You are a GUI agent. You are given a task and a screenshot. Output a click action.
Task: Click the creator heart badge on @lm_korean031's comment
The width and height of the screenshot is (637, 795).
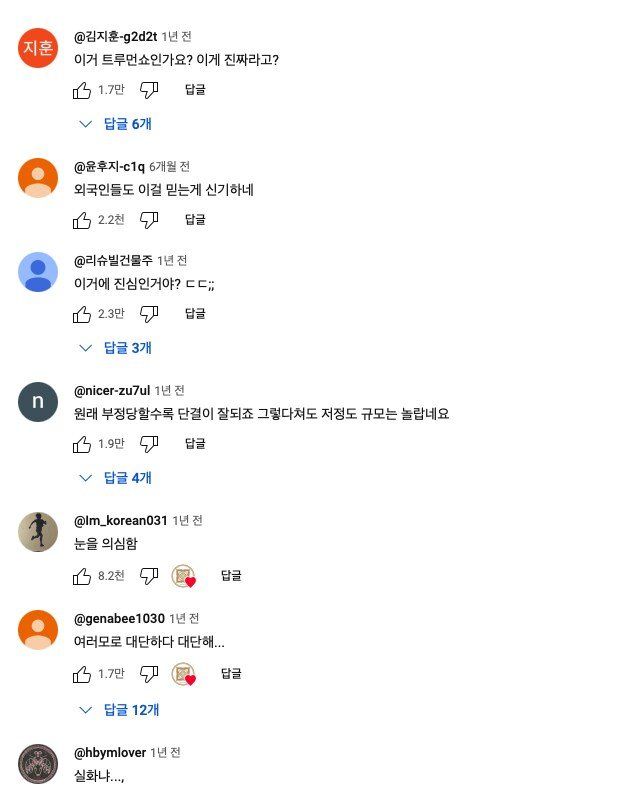pyautogui.click(x=183, y=576)
